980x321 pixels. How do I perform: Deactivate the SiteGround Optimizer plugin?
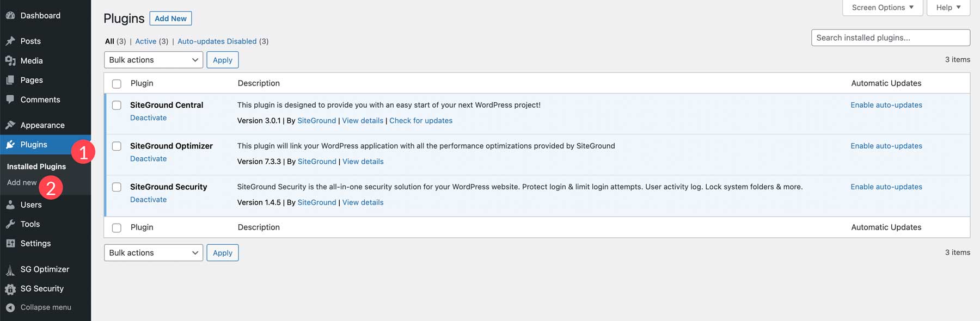pyautogui.click(x=148, y=158)
